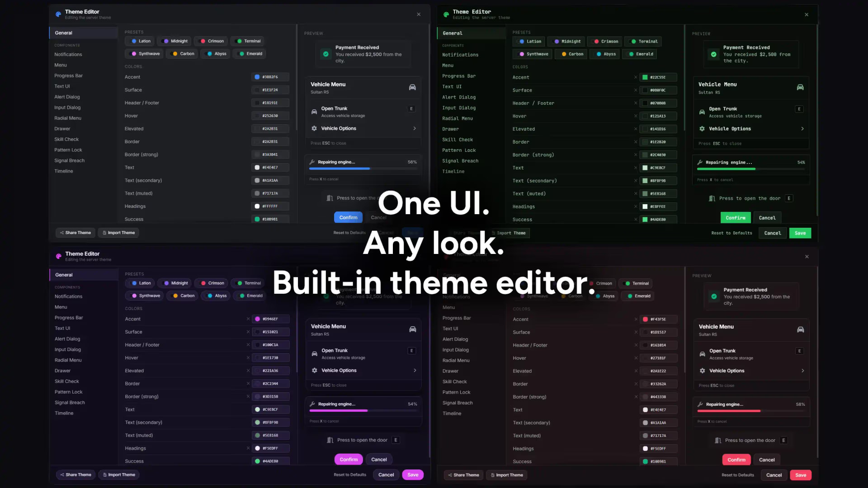Image resolution: width=868 pixels, height=488 pixels.
Task: Click Save button in the pink editor footer
Action: 413,475
